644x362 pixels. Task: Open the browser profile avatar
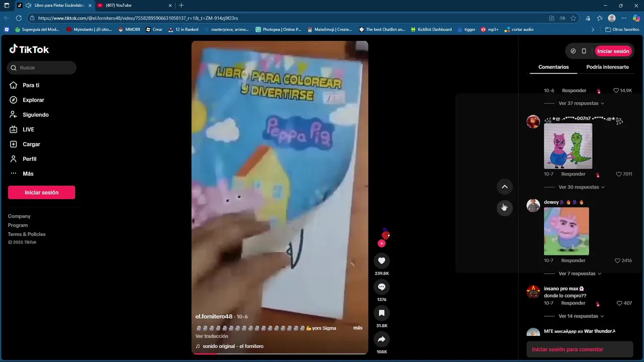point(612,18)
